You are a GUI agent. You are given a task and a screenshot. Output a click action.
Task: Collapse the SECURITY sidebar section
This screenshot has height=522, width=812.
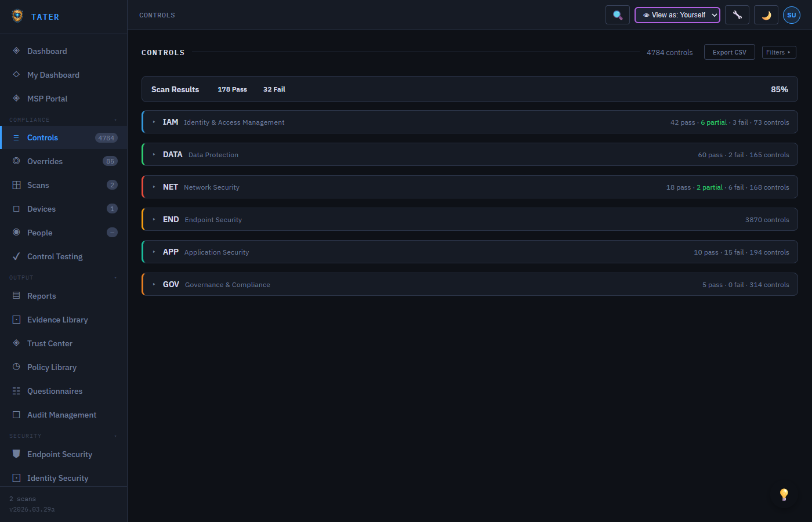point(115,436)
